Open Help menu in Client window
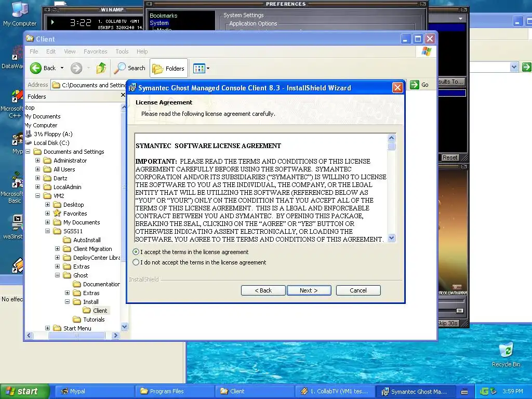The width and height of the screenshot is (532, 399). [142, 51]
